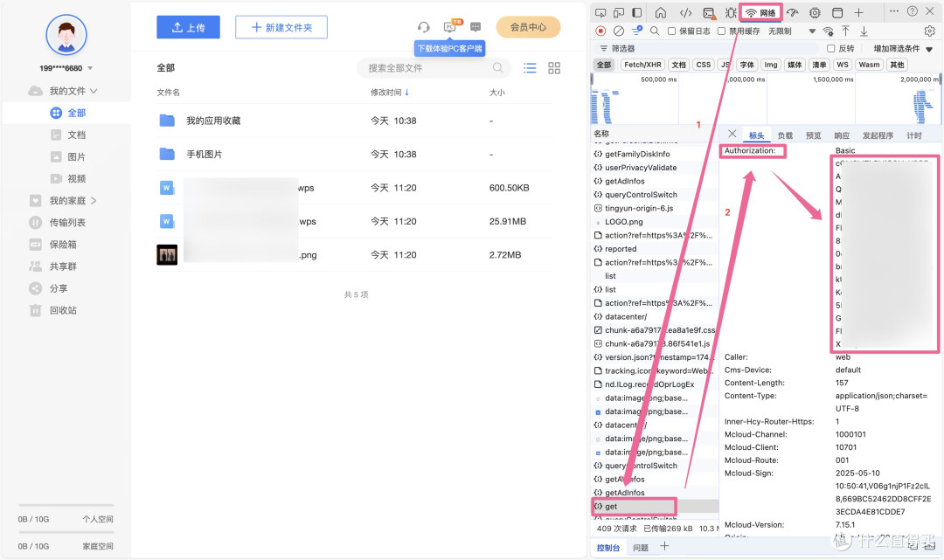
Task: Open the Performance gauge icon panel
Action: [792, 12]
